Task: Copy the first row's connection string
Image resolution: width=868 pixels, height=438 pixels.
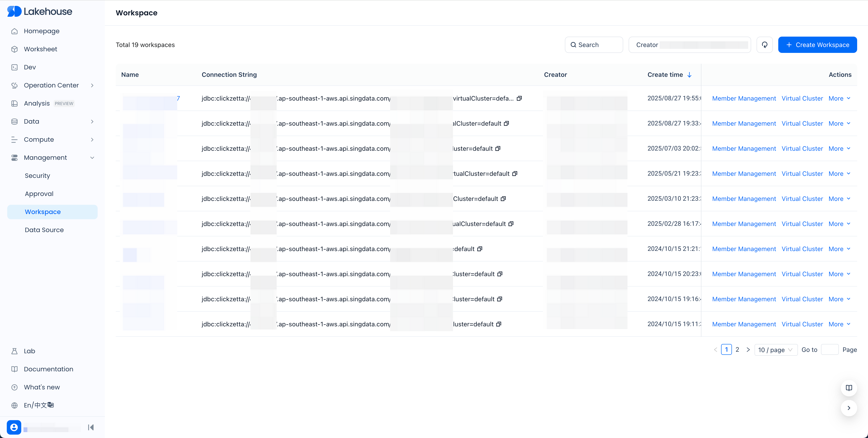Action: [x=519, y=98]
